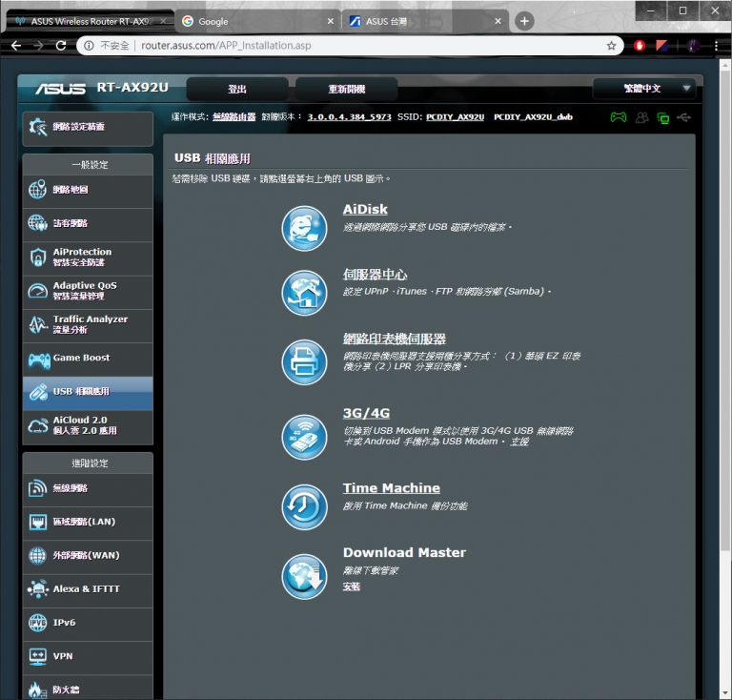Open the Network Printer Server icon
This screenshot has height=700, width=732.
click(x=304, y=361)
